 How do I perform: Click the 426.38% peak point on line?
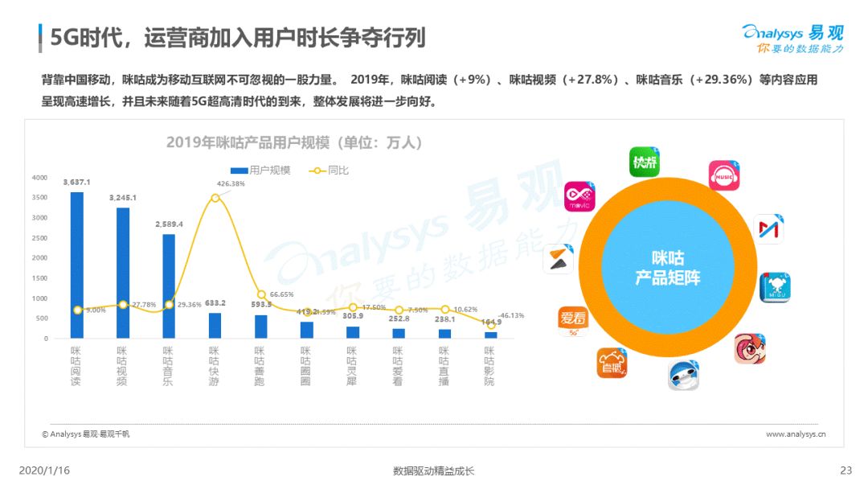pyautogui.click(x=215, y=198)
